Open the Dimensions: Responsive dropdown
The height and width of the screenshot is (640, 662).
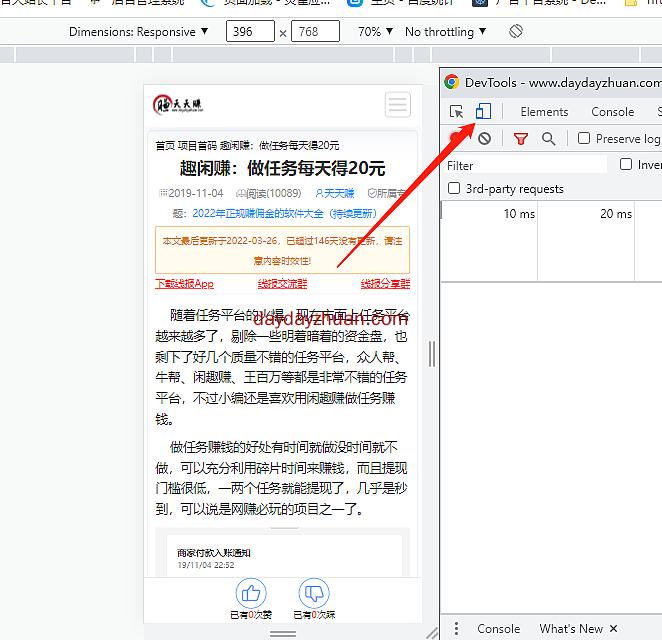pos(138,32)
